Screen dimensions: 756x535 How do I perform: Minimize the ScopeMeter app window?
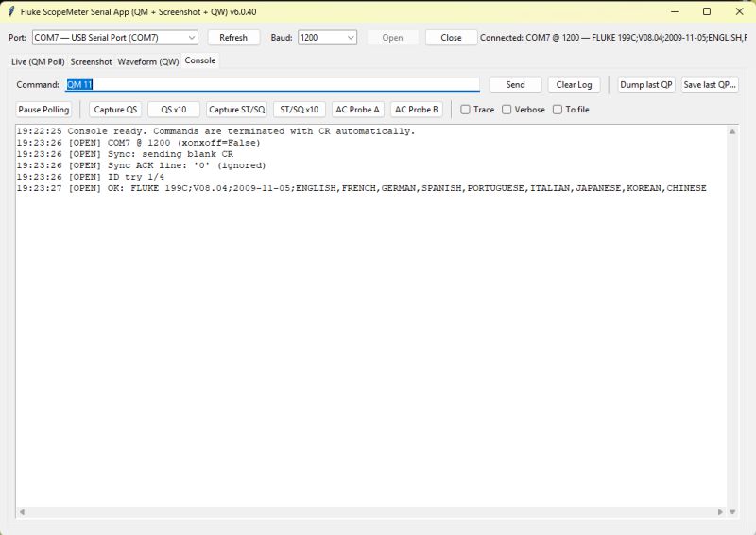675,11
